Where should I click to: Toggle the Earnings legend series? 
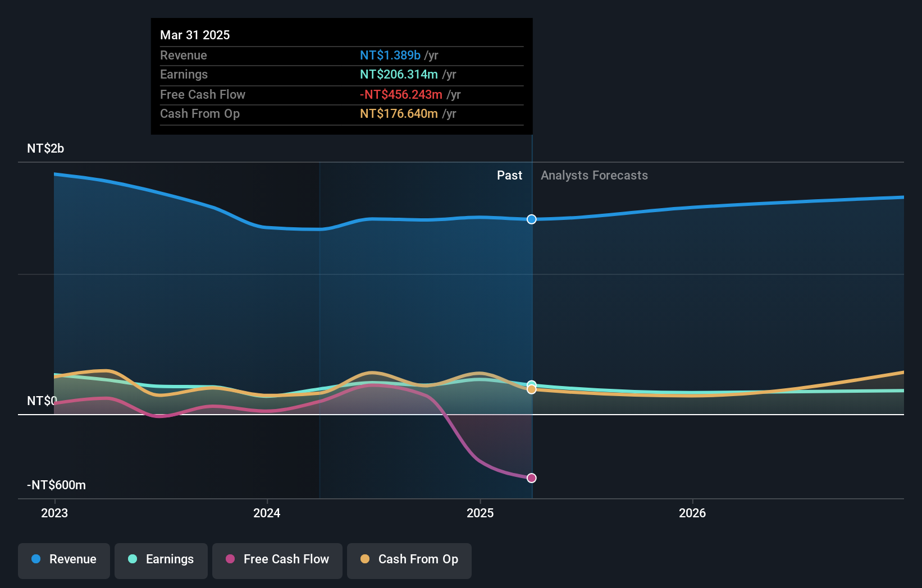(x=161, y=561)
